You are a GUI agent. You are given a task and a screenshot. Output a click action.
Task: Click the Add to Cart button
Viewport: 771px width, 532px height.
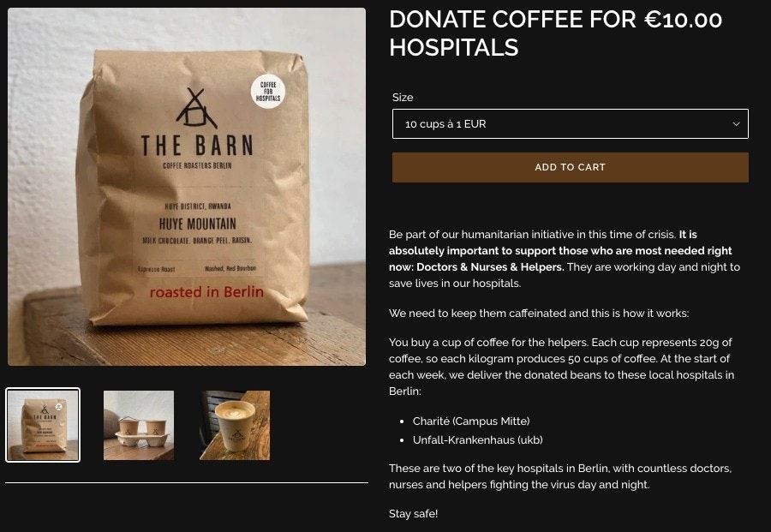pyautogui.click(x=570, y=167)
